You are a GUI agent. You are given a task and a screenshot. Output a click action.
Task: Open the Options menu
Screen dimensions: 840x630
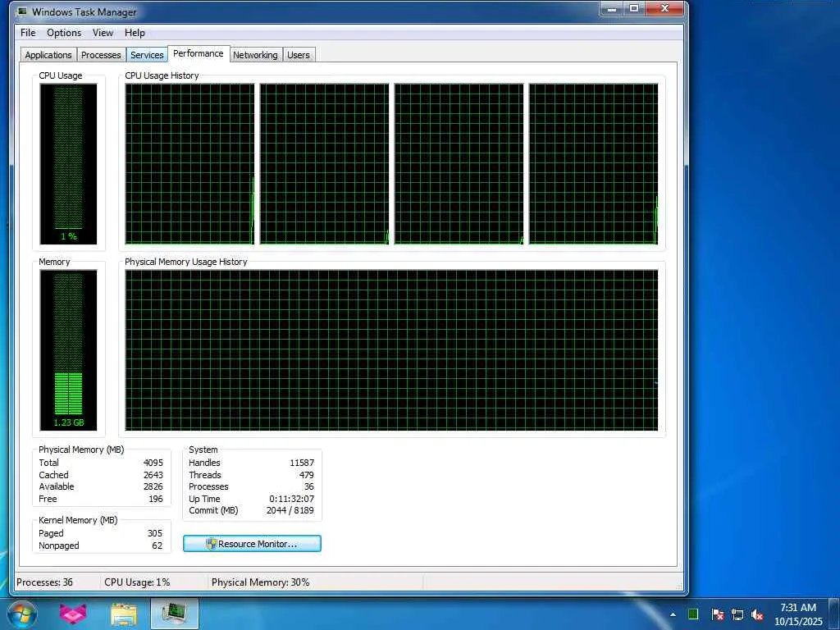(x=64, y=33)
